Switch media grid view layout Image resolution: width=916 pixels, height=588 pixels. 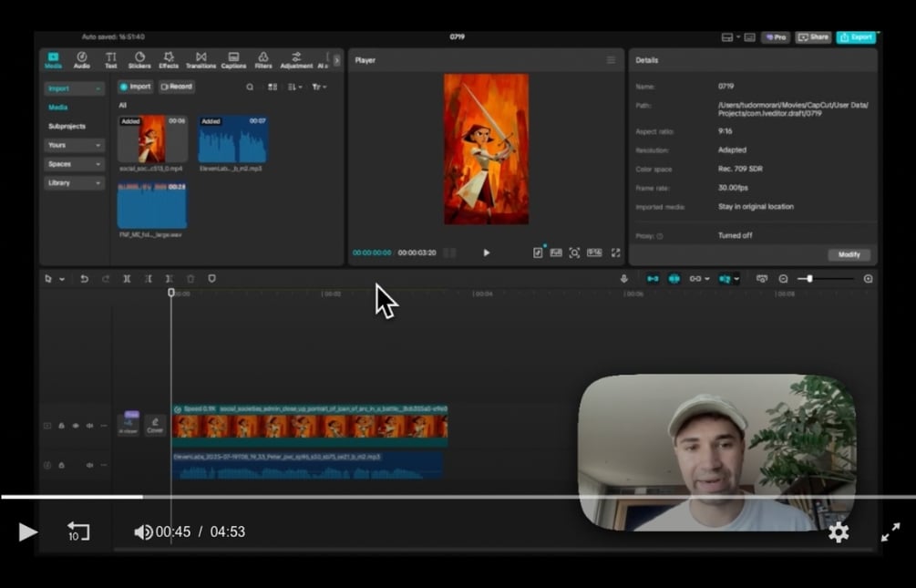(x=273, y=88)
